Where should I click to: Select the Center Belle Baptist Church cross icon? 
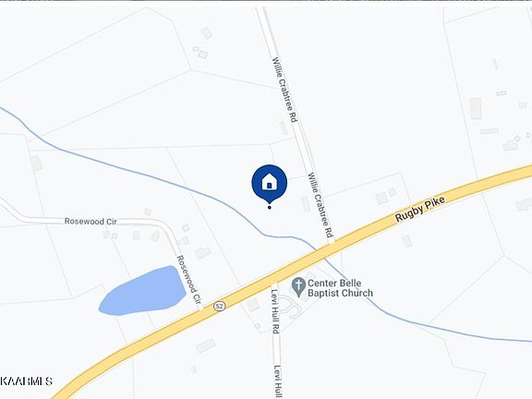pyautogui.click(x=298, y=287)
